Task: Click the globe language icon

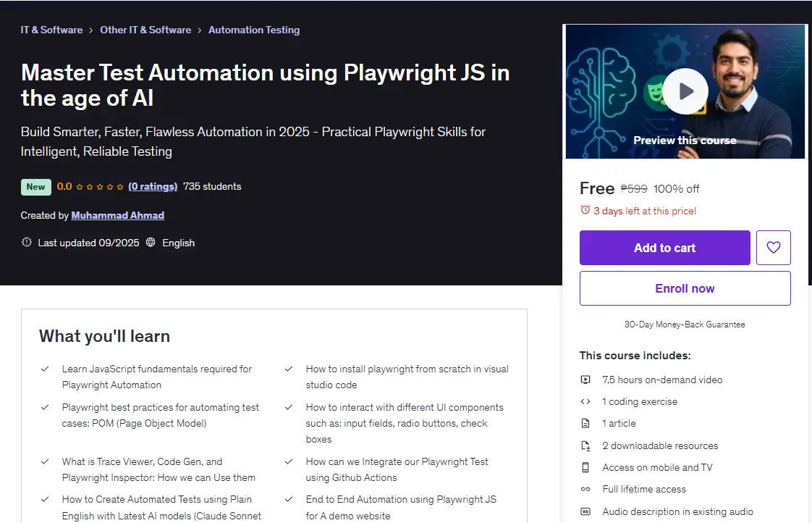Action: pos(151,242)
